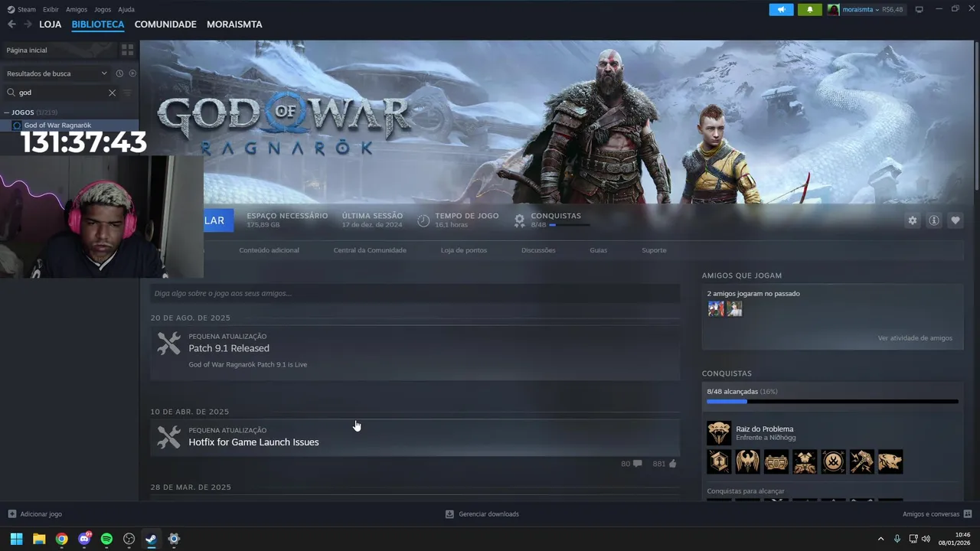Open the Steam announcements megaphone button
This screenshot has width=980, height=551.
(x=781, y=10)
